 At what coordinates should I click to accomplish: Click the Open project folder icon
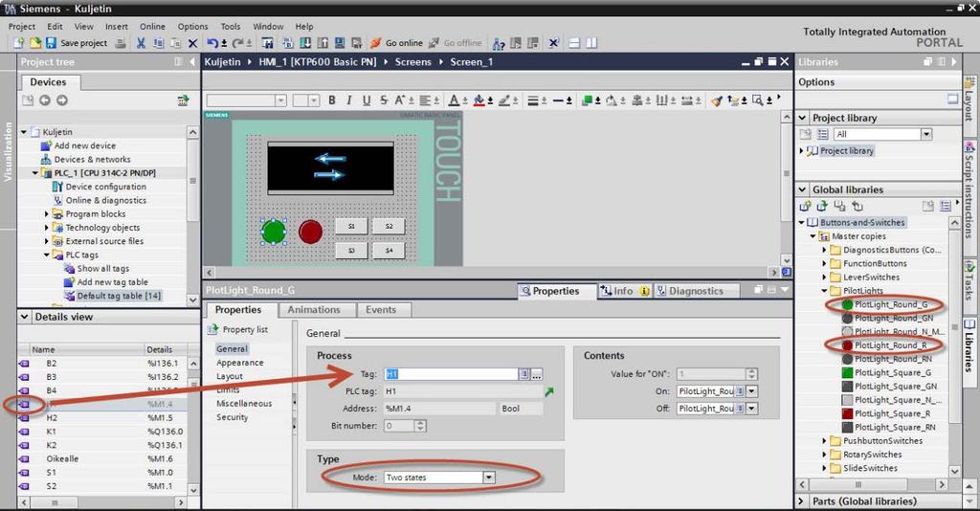(35, 43)
